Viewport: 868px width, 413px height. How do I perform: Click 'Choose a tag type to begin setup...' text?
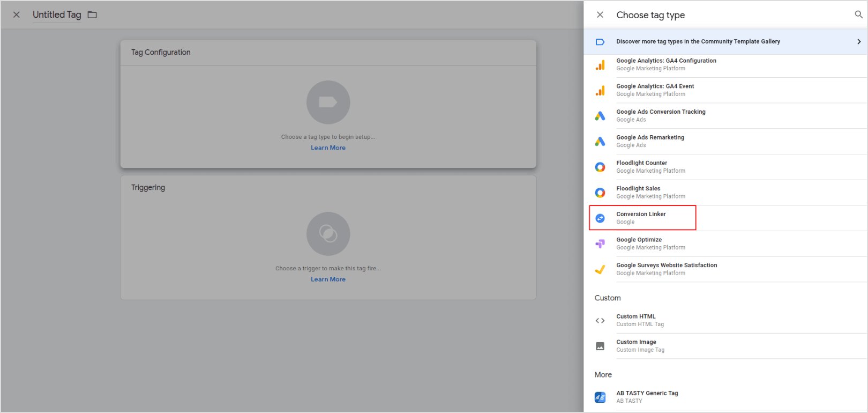point(328,137)
